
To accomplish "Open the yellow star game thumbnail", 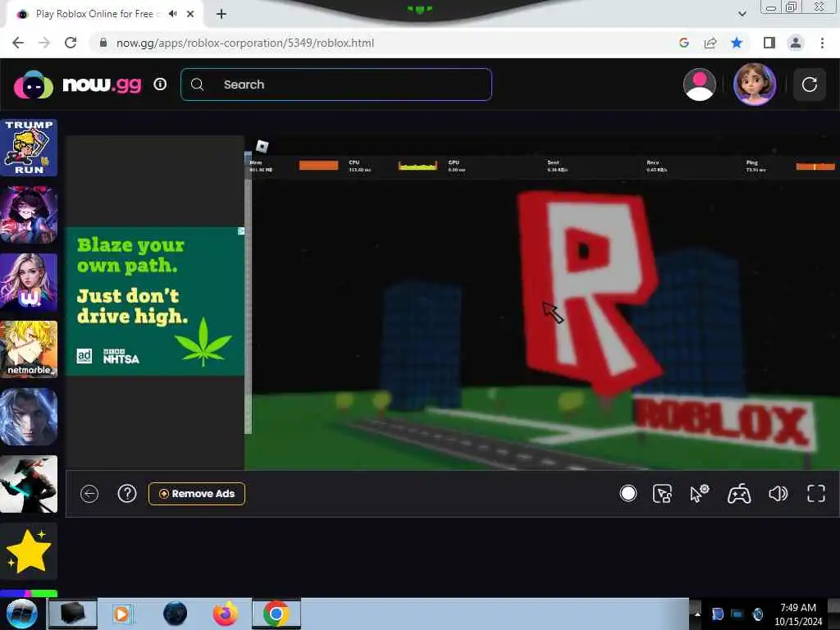I will click(x=29, y=552).
